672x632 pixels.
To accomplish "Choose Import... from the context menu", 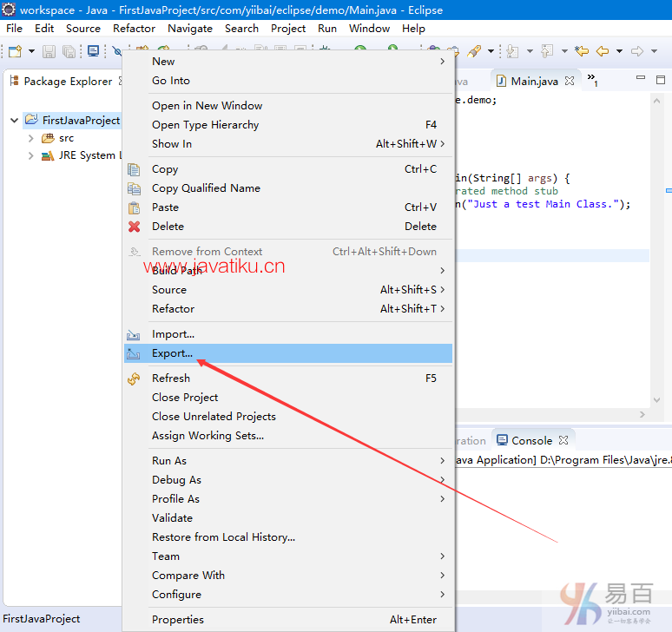I will [x=288, y=334].
